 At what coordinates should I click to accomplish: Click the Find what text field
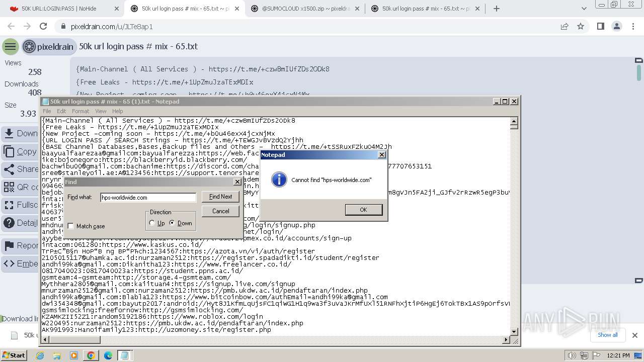(x=148, y=198)
